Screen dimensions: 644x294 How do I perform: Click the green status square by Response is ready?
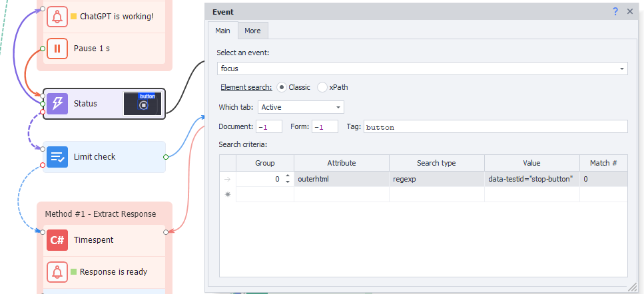point(73,272)
